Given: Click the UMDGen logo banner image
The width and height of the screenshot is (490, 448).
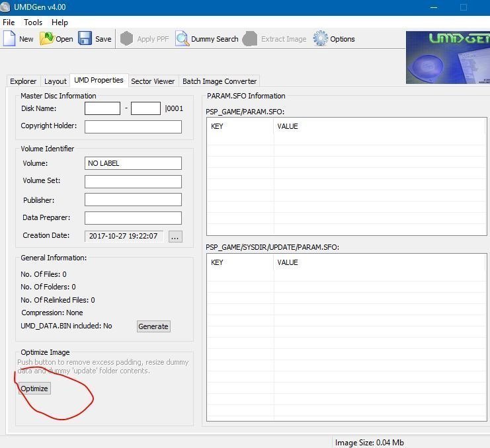Looking at the screenshot, I should 448,57.
